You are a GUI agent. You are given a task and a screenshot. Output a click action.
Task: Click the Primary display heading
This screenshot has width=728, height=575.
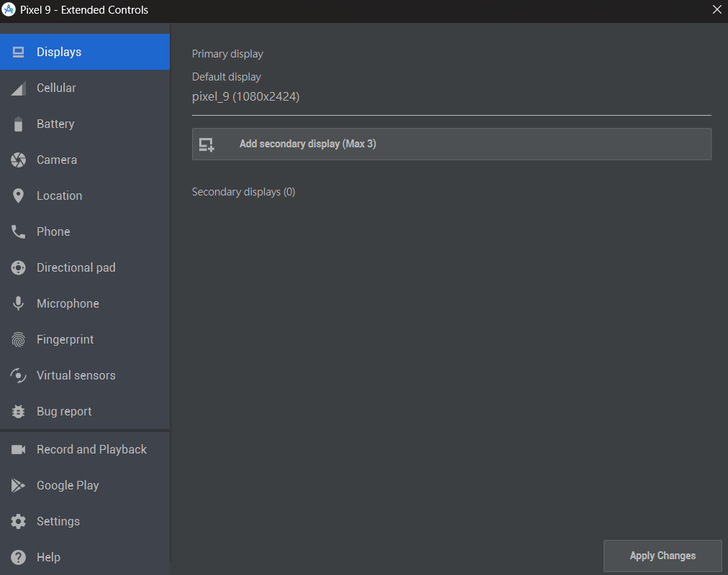(227, 54)
